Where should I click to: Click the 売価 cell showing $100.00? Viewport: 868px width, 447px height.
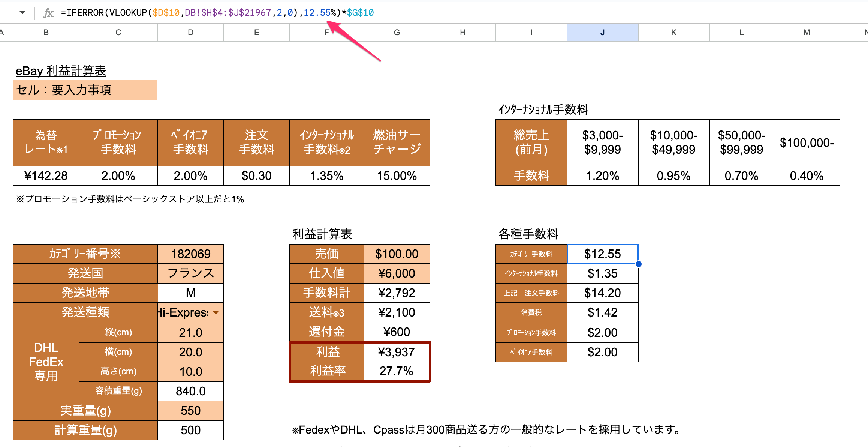[397, 254]
